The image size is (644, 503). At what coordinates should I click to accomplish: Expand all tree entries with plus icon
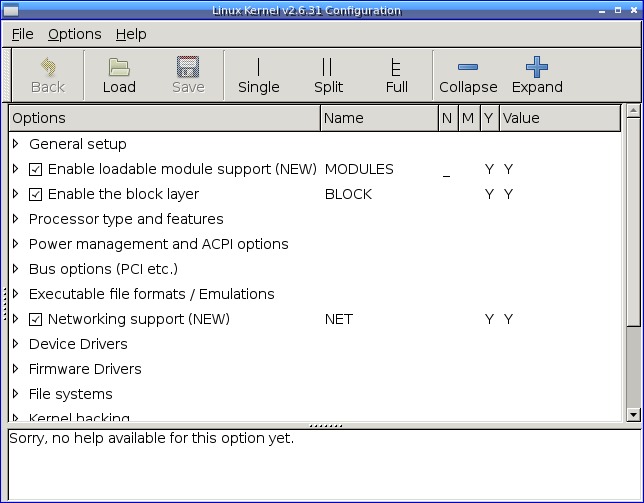[537, 67]
